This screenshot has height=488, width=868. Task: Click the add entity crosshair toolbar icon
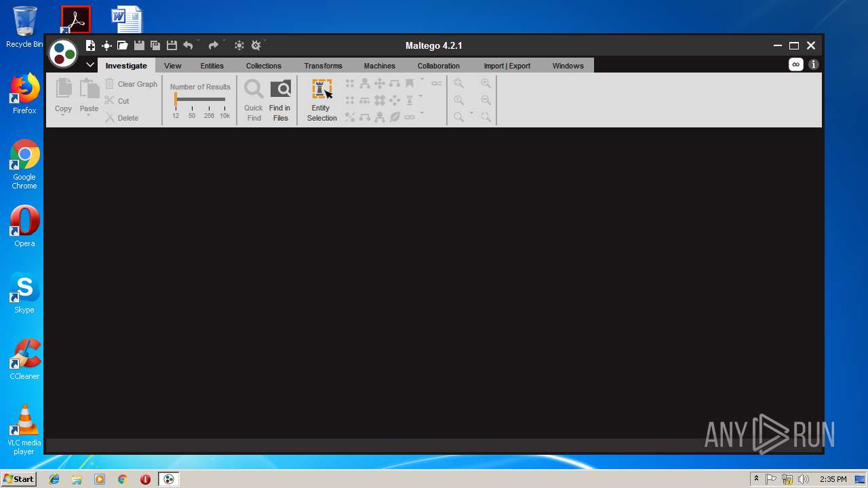click(106, 45)
